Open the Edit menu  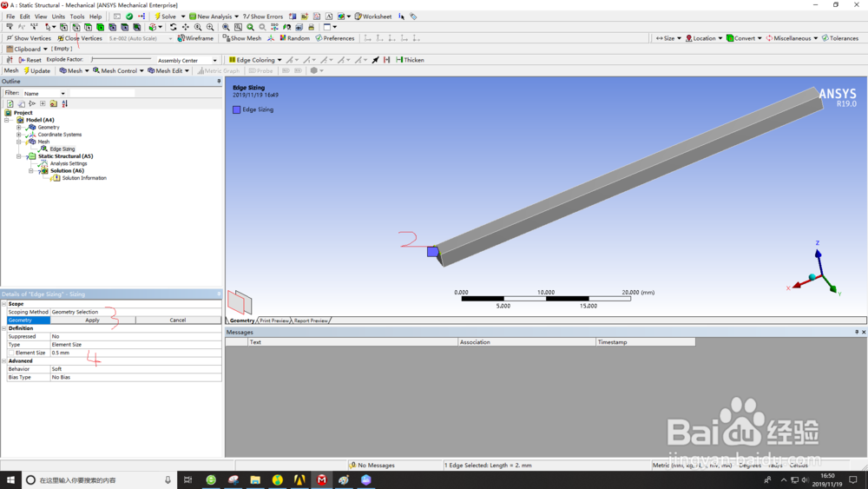click(25, 17)
